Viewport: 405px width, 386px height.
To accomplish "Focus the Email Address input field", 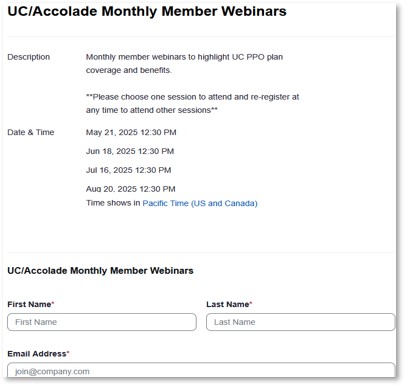I will 201,370.
